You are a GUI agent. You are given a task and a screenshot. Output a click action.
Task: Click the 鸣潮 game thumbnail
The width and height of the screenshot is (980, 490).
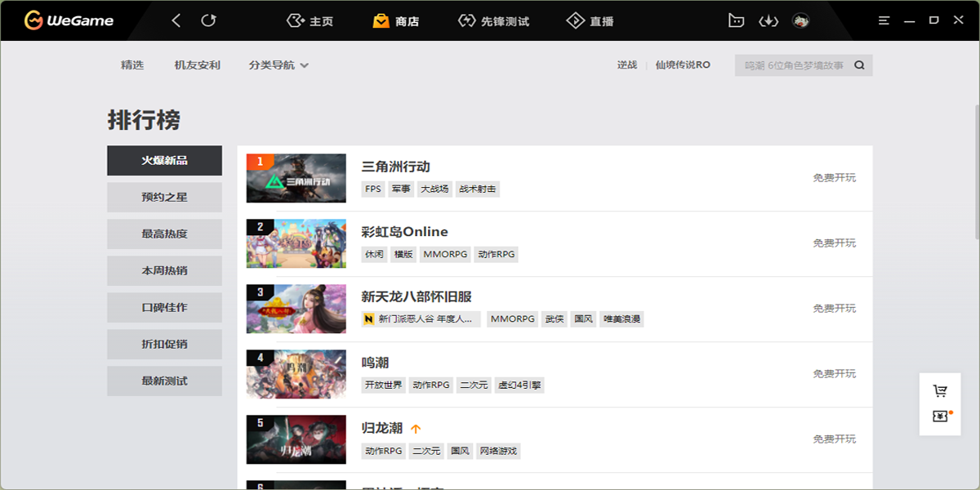tap(296, 374)
